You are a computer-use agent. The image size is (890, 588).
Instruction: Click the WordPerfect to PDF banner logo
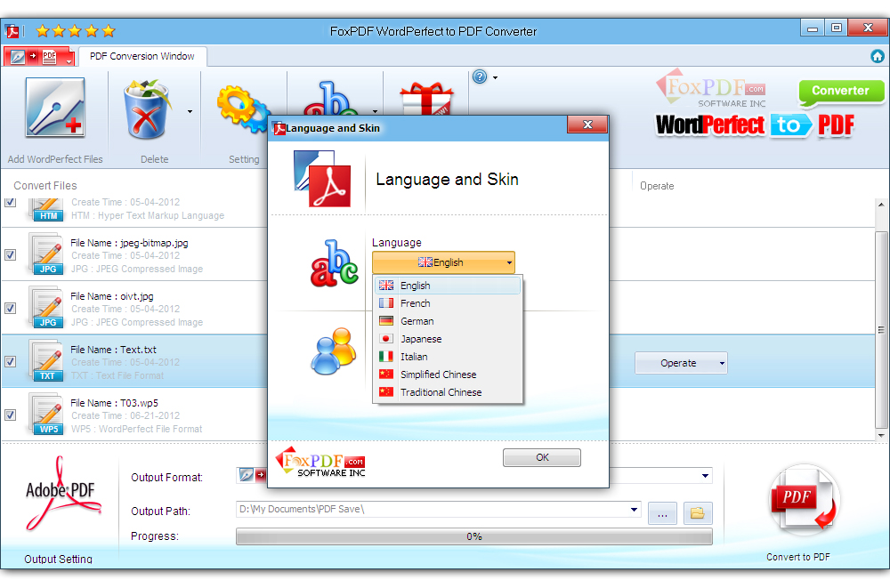pos(755,125)
